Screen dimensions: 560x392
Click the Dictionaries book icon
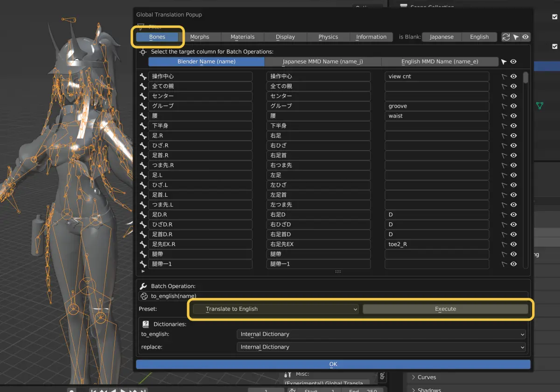pos(146,324)
